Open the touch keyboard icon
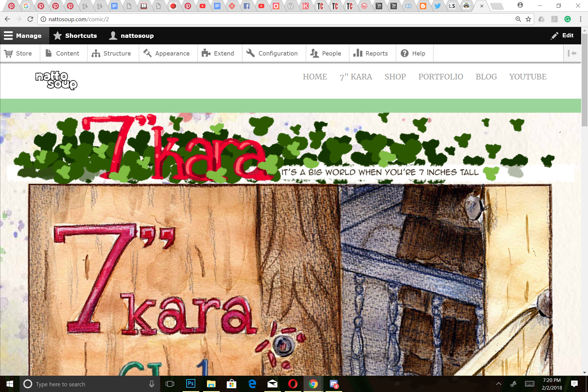Viewport: 588px width, 392px height. click(530, 384)
